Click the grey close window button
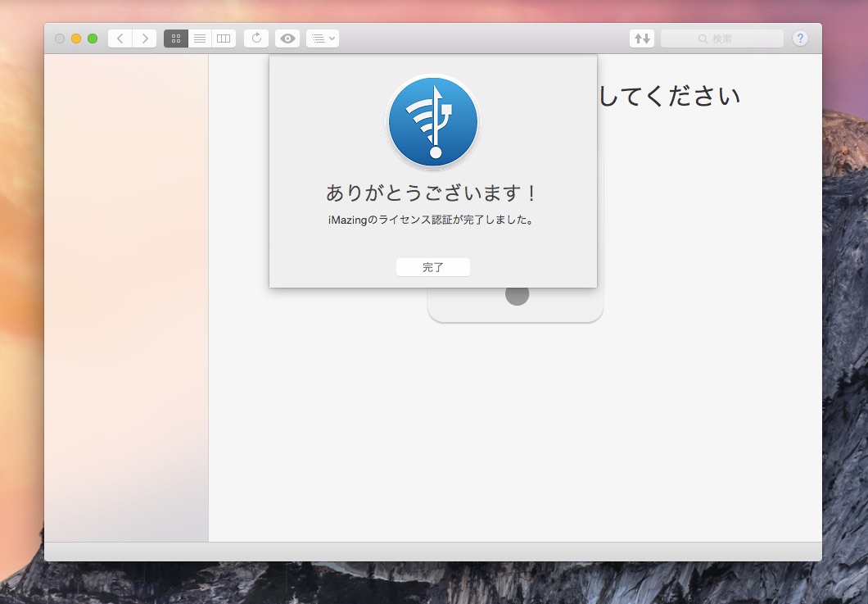The height and width of the screenshot is (604, 868). click(60, 39)
